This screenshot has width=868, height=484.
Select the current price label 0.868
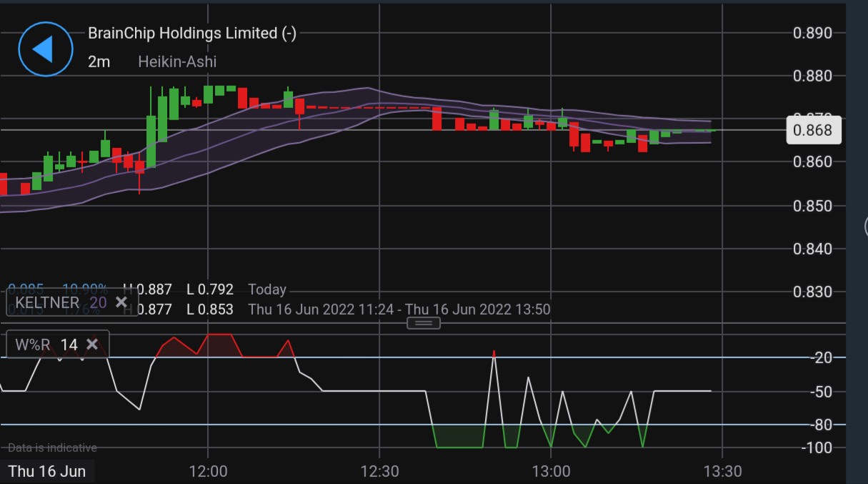pos(814,130)
